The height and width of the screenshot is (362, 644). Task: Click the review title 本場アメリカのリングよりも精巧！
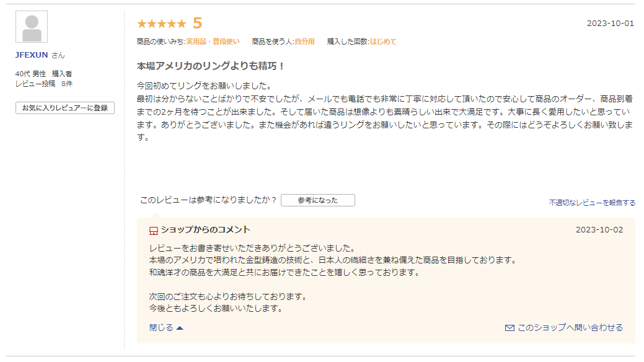211,66
